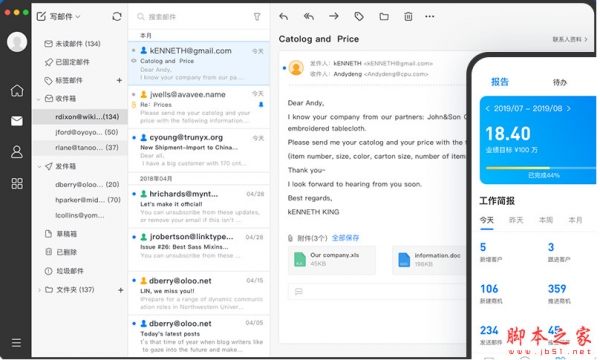The image size is (600, 360).
Task: Click the comment reply input box
Action: tap(377, 292)
